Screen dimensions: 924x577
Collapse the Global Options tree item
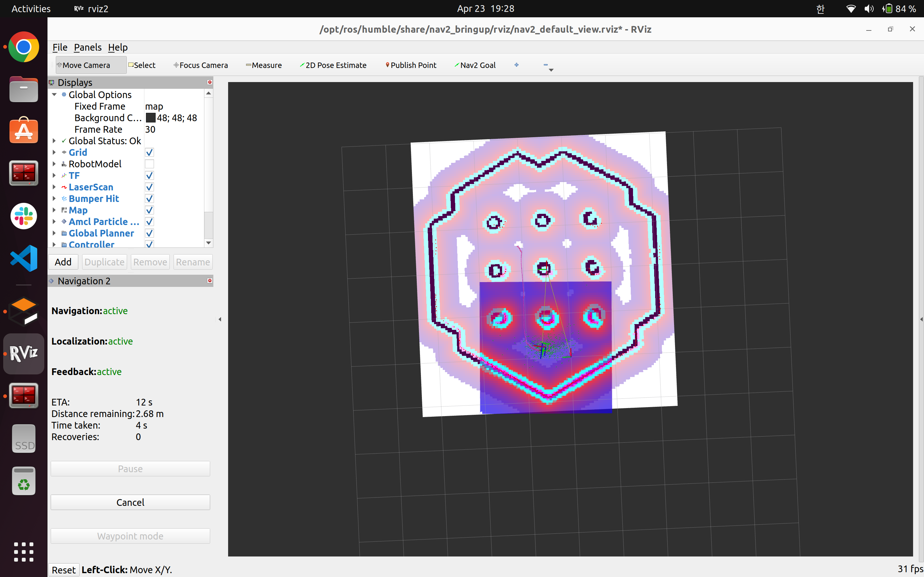55,95
